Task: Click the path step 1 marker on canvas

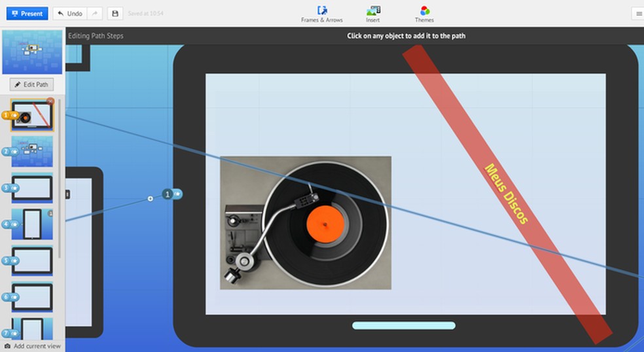Action: click(x=169, y=194)
